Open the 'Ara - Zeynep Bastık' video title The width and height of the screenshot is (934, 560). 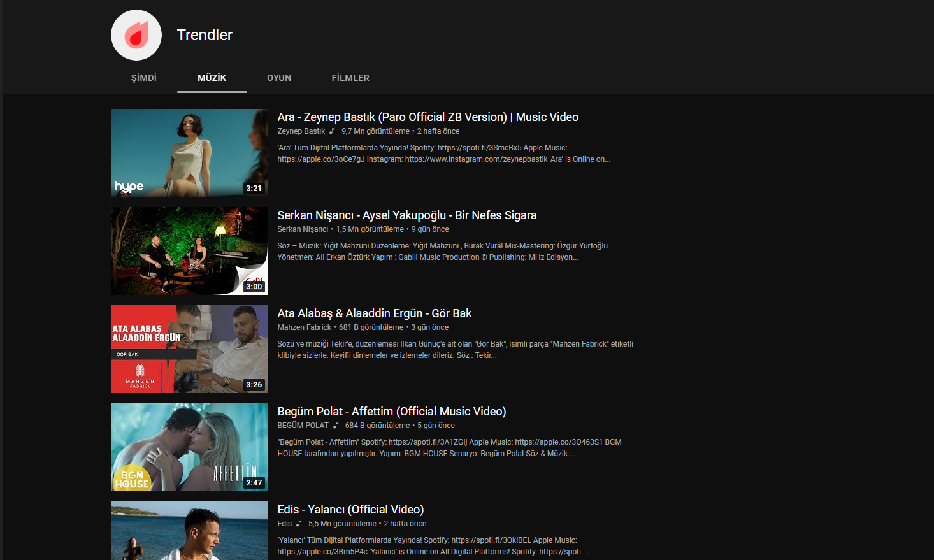click(428, 117)
